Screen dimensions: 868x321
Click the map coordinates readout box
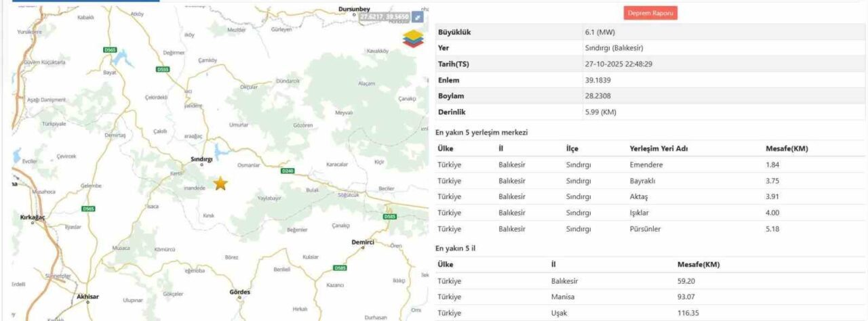384,17
